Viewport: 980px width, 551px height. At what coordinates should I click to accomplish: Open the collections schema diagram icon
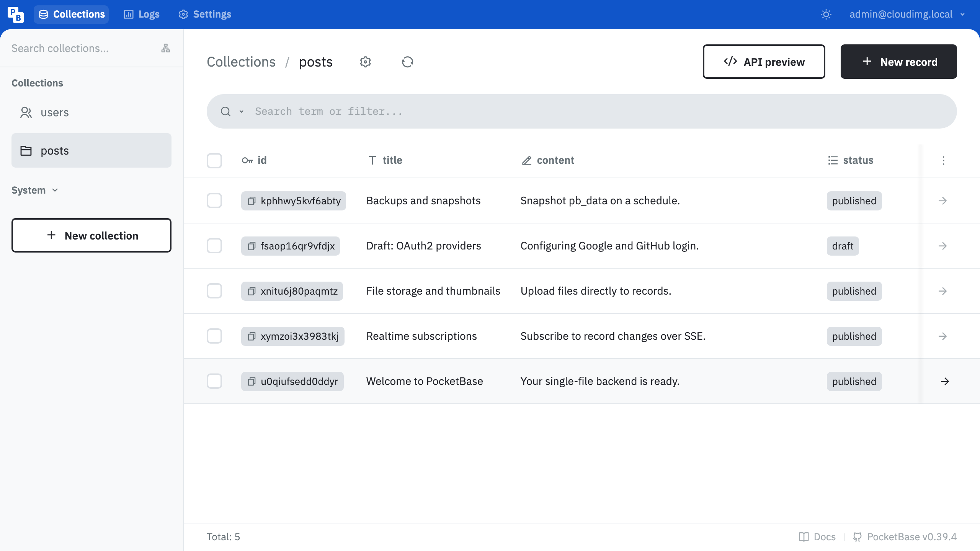(165, 48)
